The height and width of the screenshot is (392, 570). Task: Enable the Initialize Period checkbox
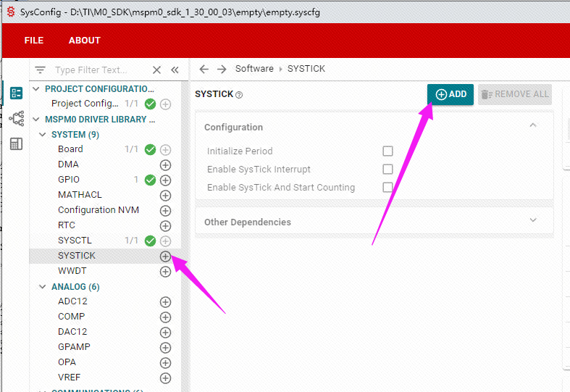point(388,151)
